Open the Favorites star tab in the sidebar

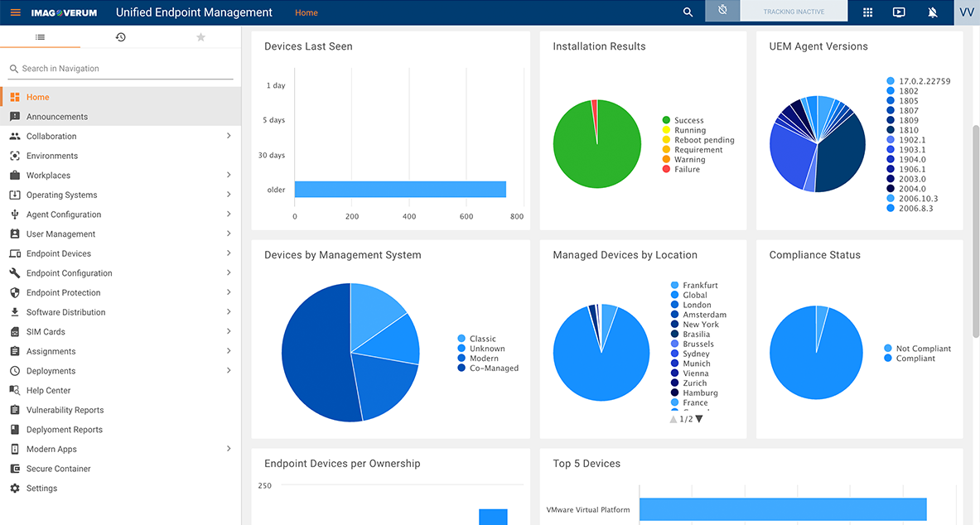pos(200,36)
